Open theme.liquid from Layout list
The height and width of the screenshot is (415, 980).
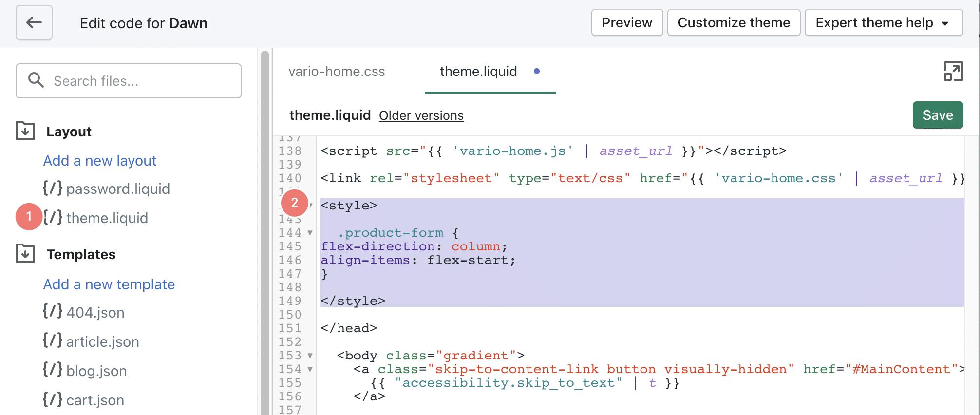(x=107, y=218)
